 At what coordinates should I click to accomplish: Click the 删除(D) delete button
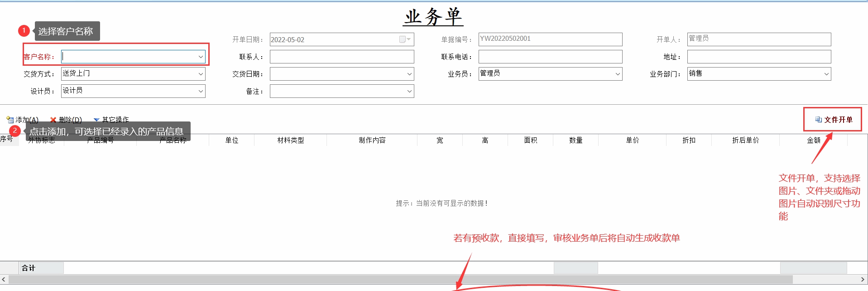tap(66, 120)
